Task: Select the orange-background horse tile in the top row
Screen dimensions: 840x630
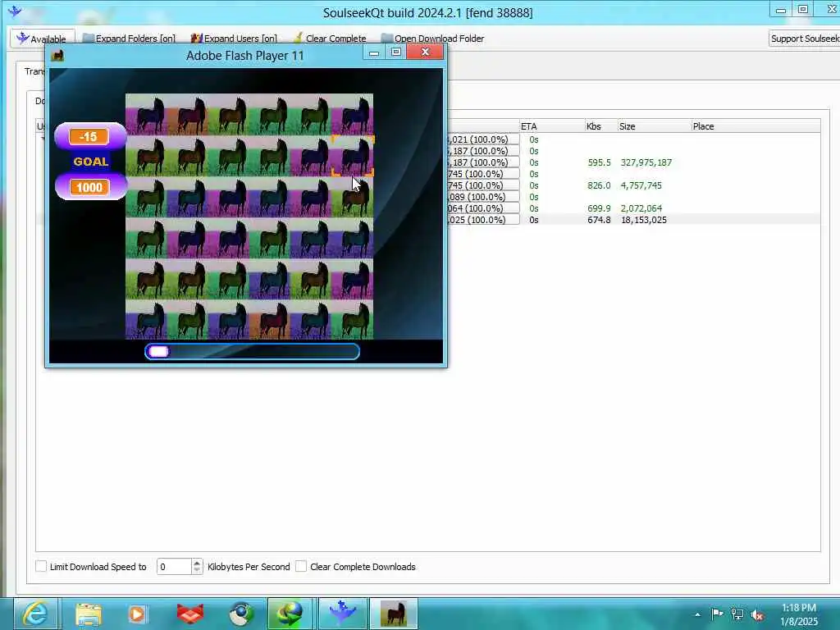Action: pyautogui.click(x=188, y=114)
